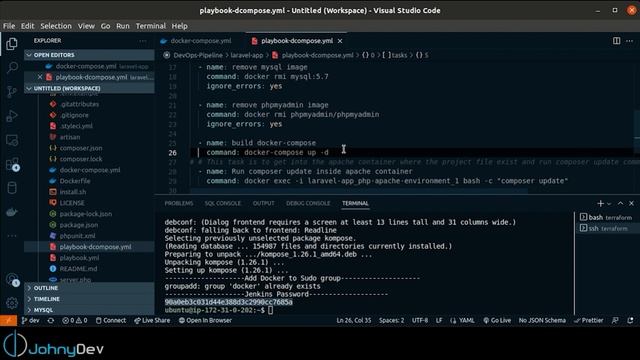The height and width of the screenshot is (360, 640).
Task: Open editor more actions menu
Action: click(x=629, y=41)
